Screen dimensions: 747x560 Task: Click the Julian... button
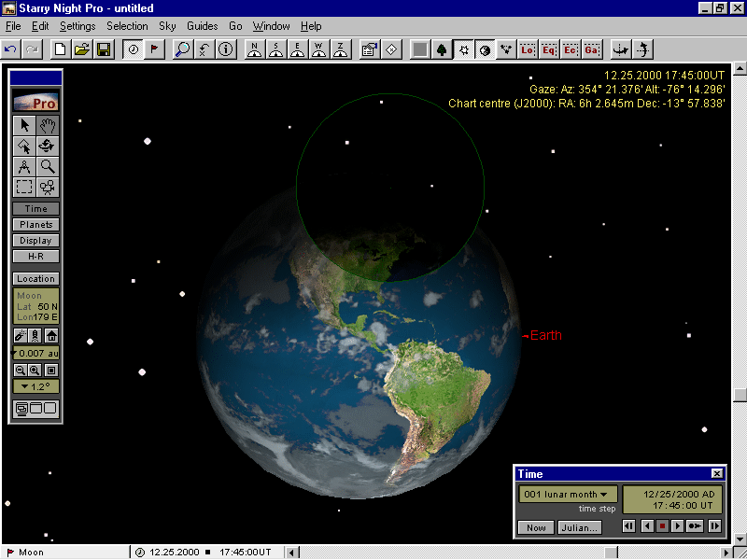click(579, 527)
